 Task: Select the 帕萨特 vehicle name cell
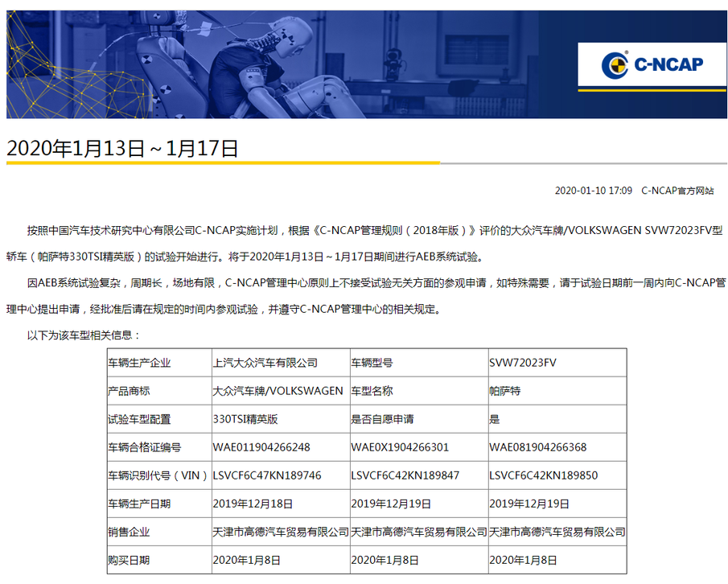(x=507, y=390)
